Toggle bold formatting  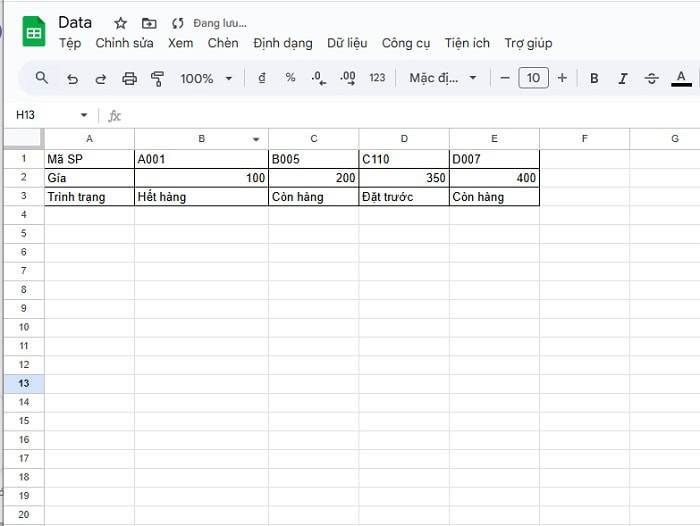tap(594, 78)
